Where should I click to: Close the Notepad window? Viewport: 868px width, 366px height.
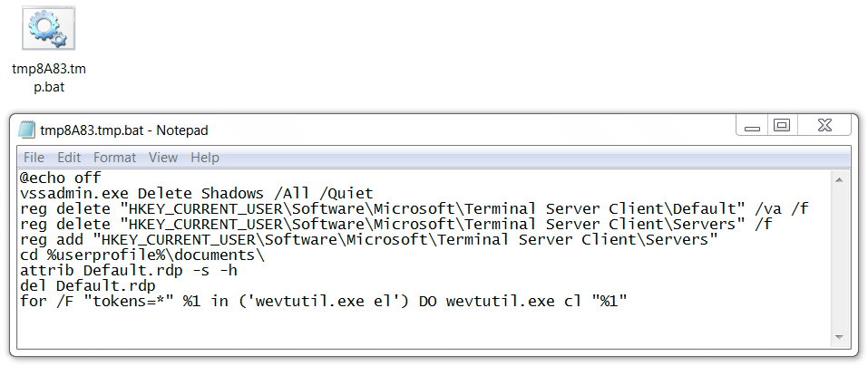[824, 126]
